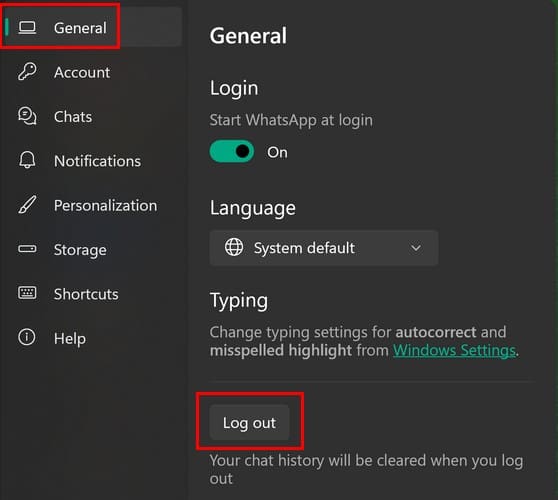
Task: Open the System default language dropdown
Action: click(x=324, y=248)
